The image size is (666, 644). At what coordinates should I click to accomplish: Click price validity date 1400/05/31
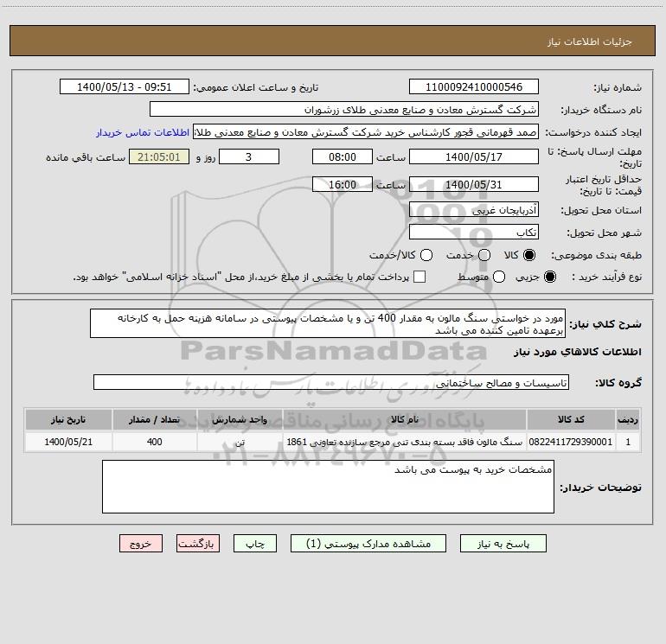474,184
